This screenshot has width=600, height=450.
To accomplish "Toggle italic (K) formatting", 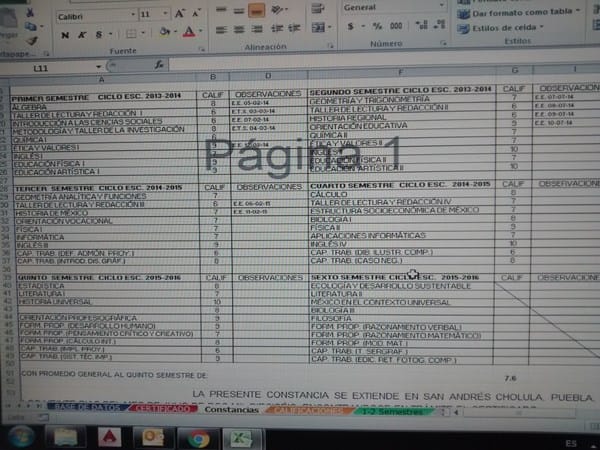I will 82,35.
